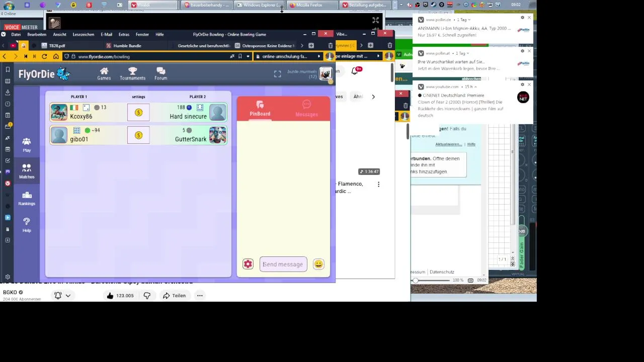Image resolution: width=644 pixels, height=362 pixels.
Task: Click Aktualisieren link in background window
Action: [x=448, y=144]
